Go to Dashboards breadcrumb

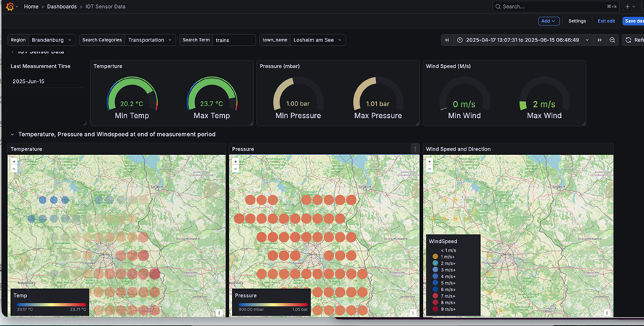tap(62, 7)
